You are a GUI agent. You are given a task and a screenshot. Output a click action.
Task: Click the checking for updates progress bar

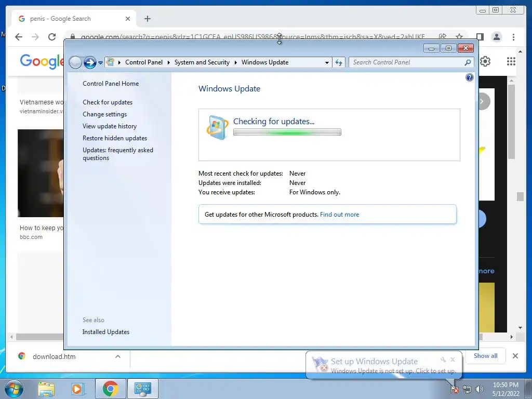click(287, 132)
